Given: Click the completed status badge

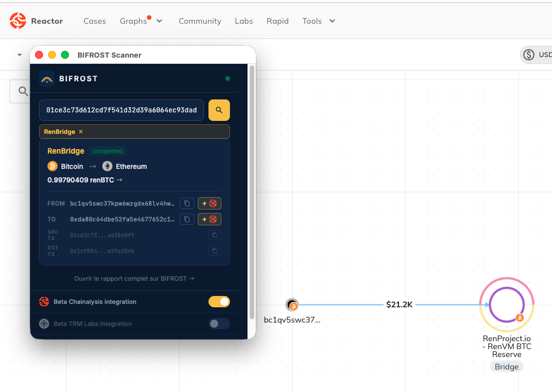Looking at the screenshot, I should [107, 151].
